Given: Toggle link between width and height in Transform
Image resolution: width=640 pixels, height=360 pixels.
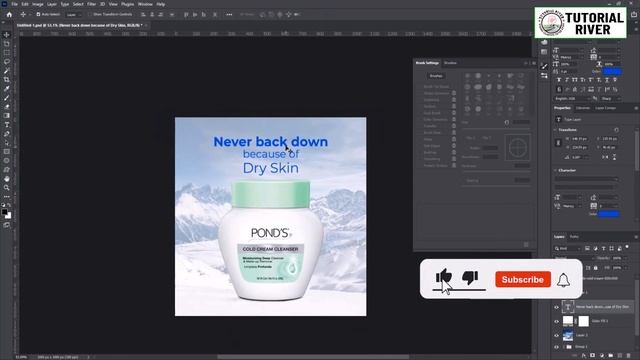Looking at the screenshot, I should pos(558,143).
